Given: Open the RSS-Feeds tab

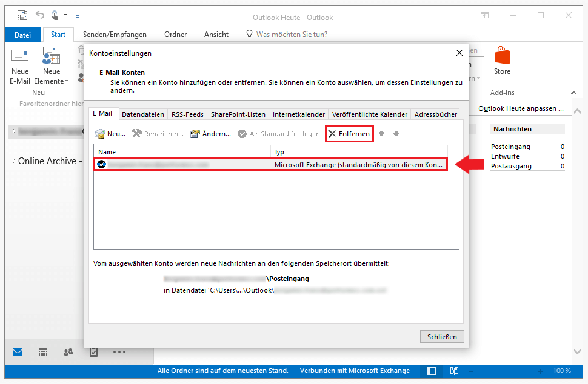Looking at the screenshot, I should click(x=187, y=114).
